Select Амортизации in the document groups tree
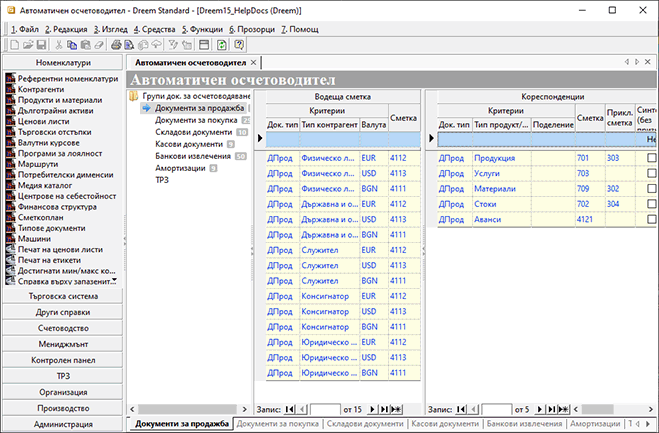The image size is (659, 433). (x=180, y=168)
